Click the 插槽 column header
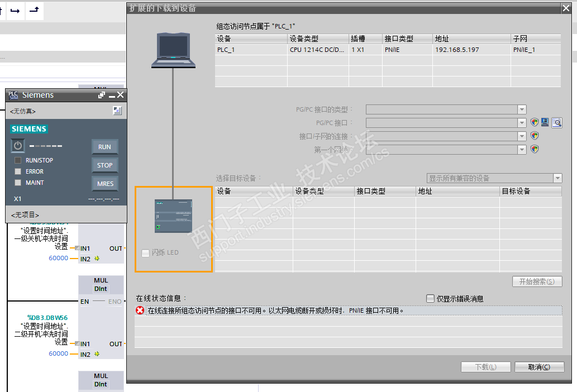 pos(365,39)
